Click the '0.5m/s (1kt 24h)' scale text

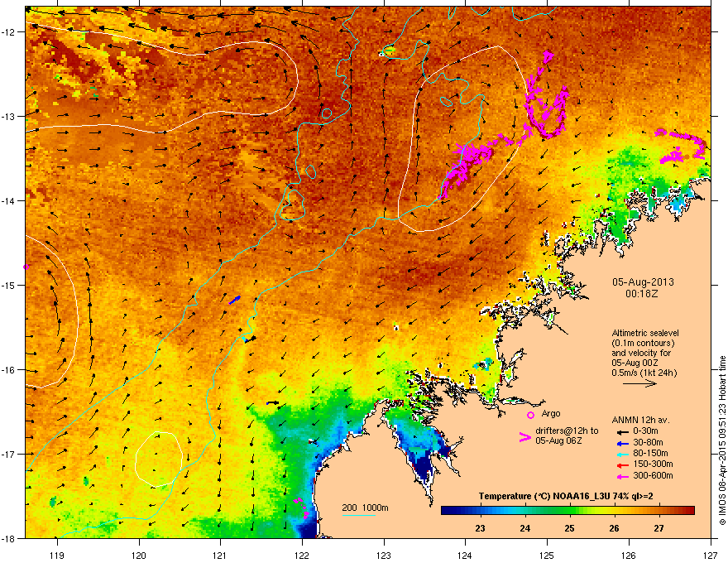click(x=644, y=373)
